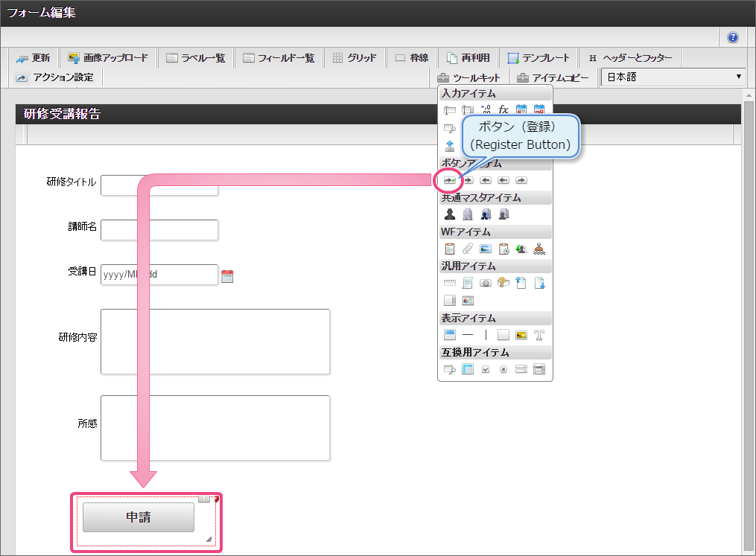Select the user-with-green-arrow WF item
This screenshot has width=756, height=556.
click(521, 249)
